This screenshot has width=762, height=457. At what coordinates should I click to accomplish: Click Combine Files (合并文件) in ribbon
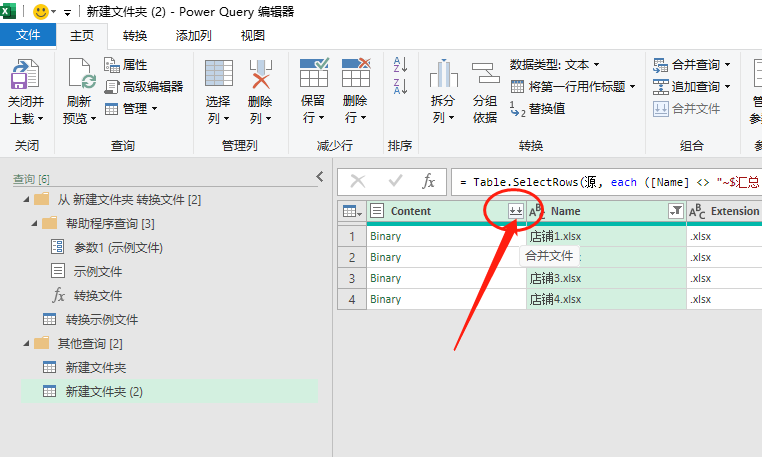pos(686,108)
